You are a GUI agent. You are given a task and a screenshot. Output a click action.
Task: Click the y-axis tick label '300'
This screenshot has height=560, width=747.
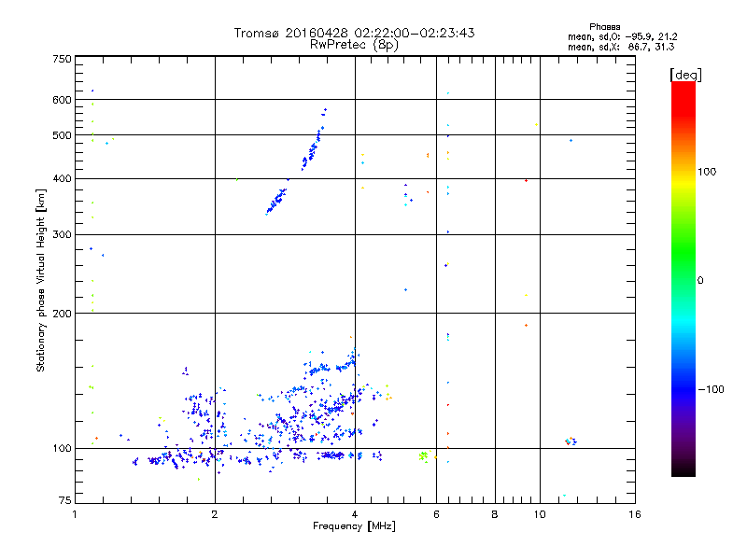point(62,235)
